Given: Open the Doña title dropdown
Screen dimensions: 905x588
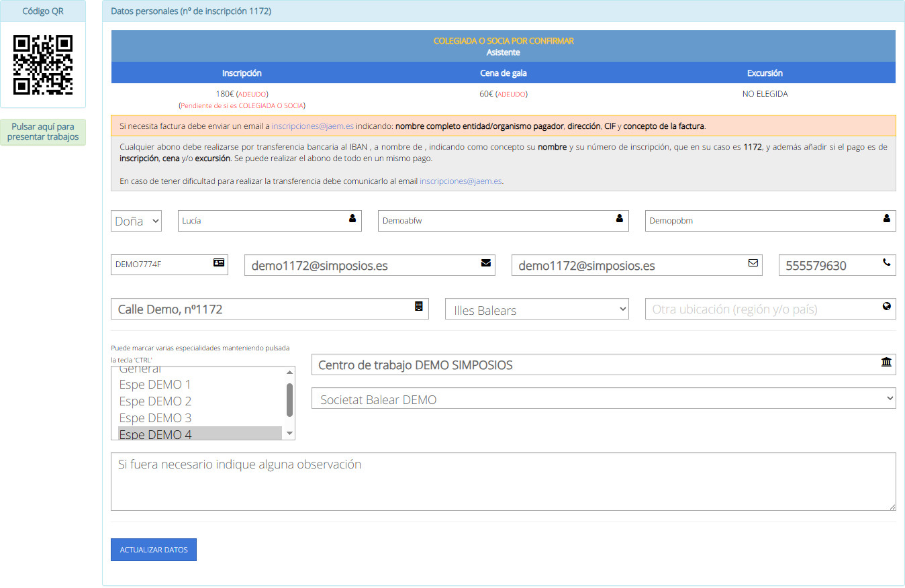Looking at the screenshot, I should coord(136,221).
